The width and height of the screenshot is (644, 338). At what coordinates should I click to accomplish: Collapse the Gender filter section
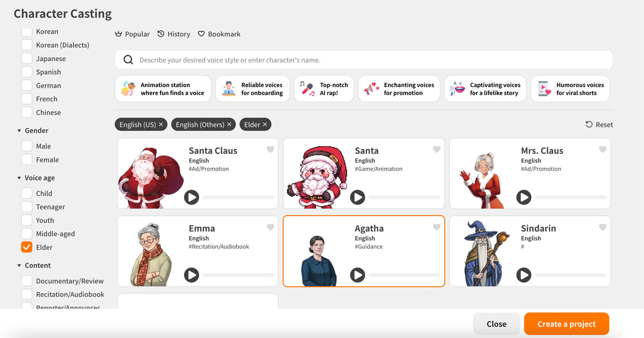click(20, 131)
